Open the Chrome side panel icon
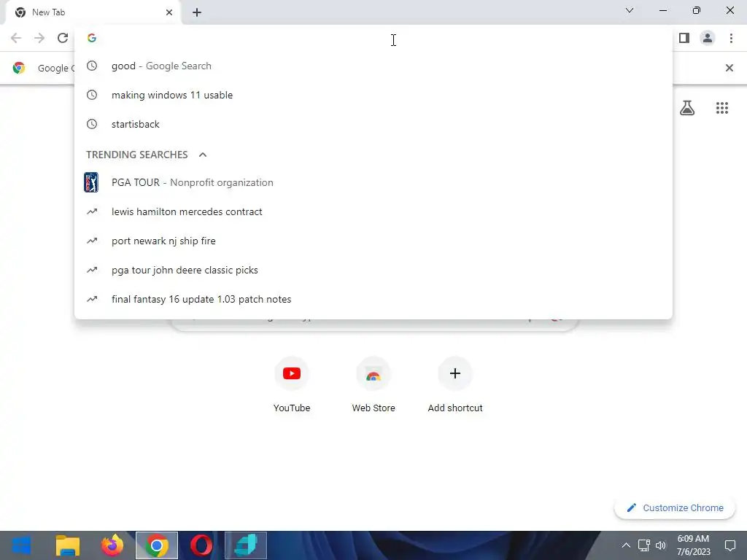This screenshot has width=747, height=560. [684, 38]
